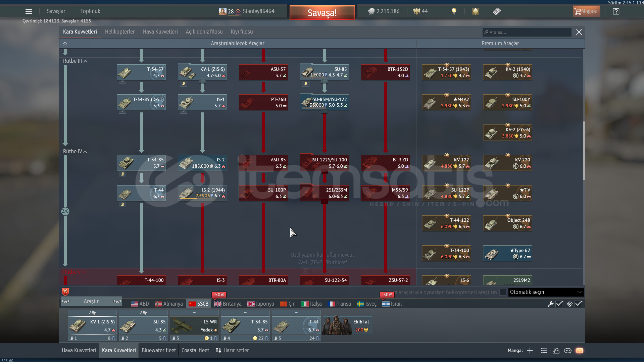Click Ekibi al crew purchase button
Viewport: 644px width, 362px height.
click(x=347, y=325)
